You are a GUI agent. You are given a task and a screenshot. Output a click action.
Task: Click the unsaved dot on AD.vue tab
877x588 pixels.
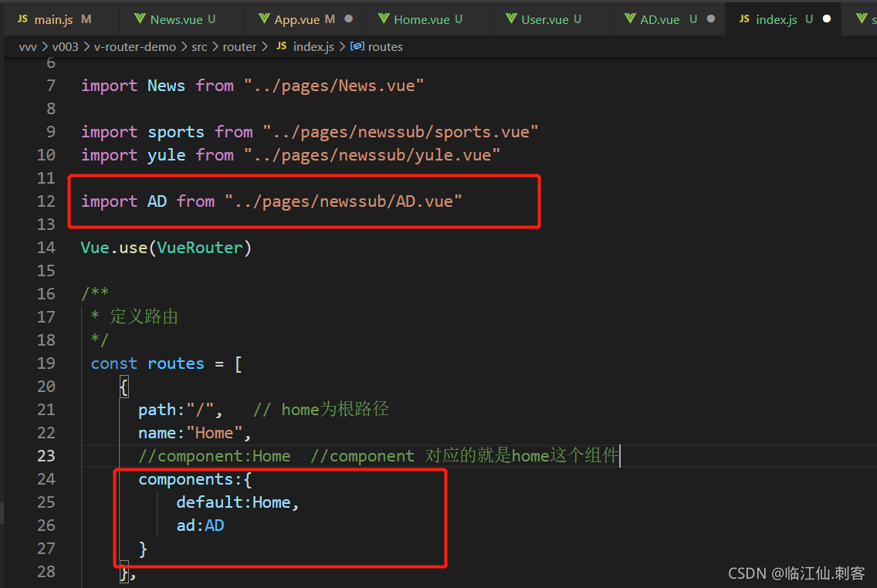tap(711, 19)
